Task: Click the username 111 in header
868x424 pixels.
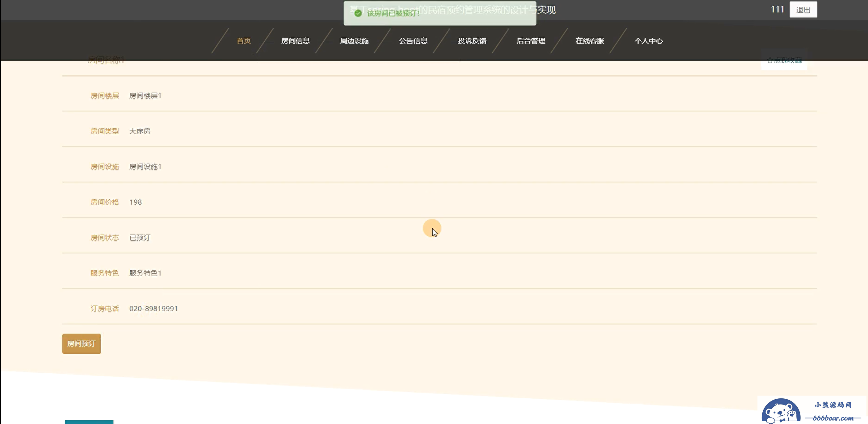Action: coord(777,10)
